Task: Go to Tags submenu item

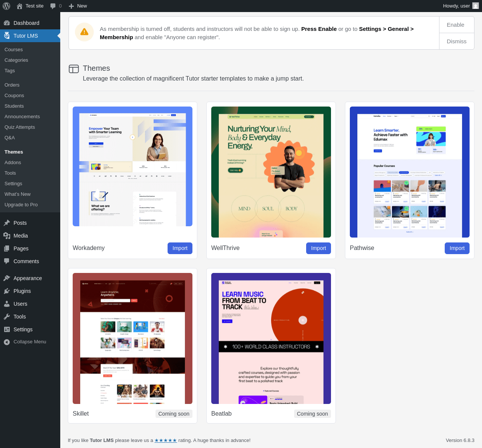Action: coord(10,71)
